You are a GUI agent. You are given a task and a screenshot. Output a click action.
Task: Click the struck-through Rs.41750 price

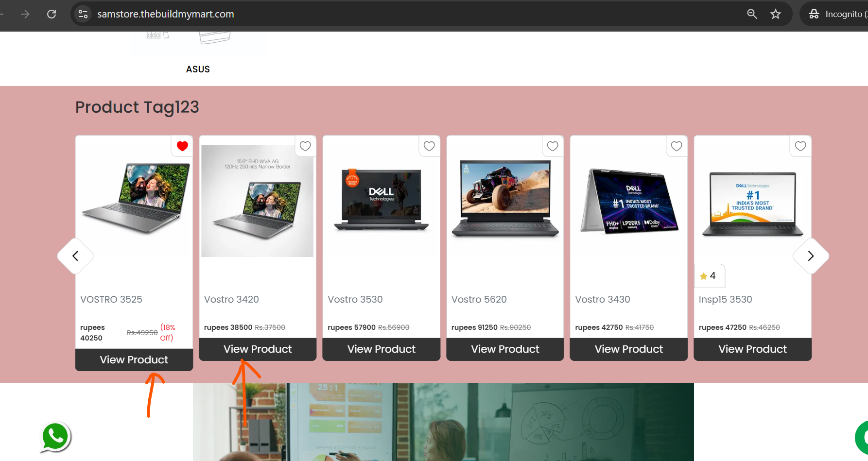pos(640,327)
